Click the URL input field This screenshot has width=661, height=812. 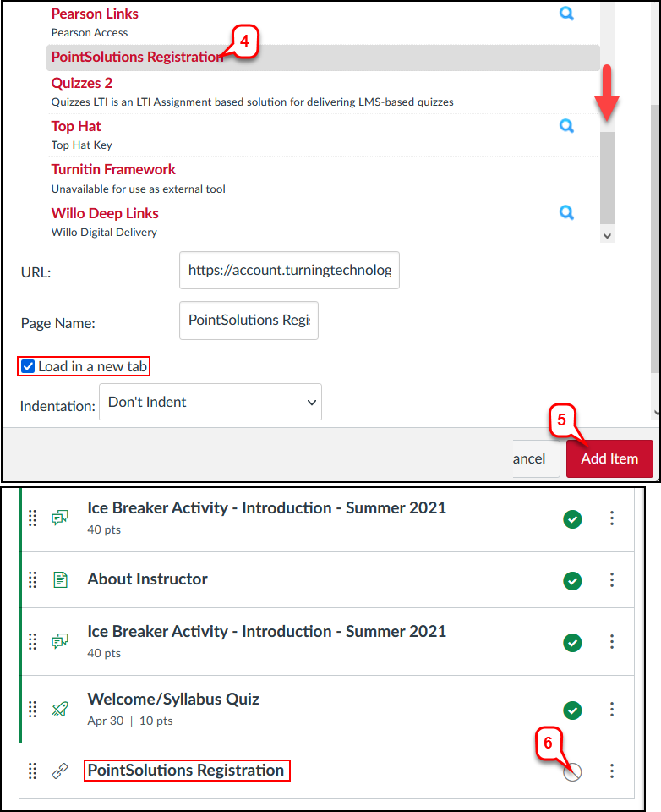point(289,271)
